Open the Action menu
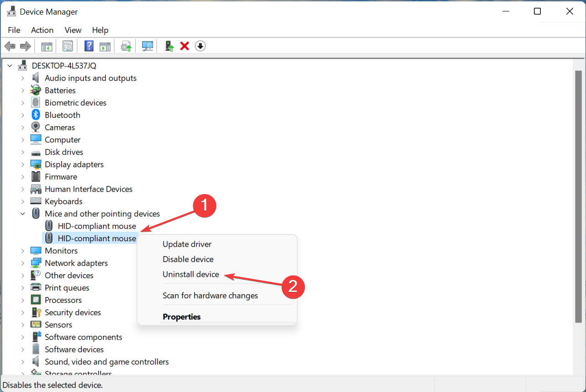This screenshot has width=586, height=392. tap(42, 30)
